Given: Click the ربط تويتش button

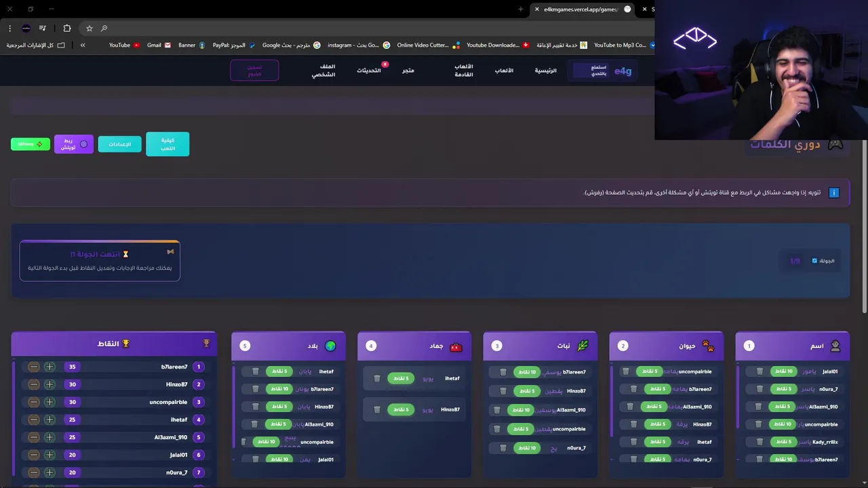Looking at the screenshot, I should 74,144.
